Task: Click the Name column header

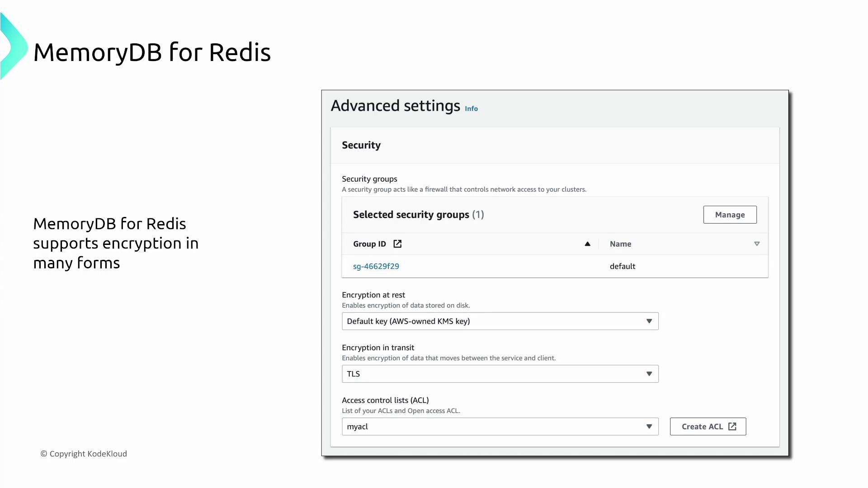Action: pos(620,244)
